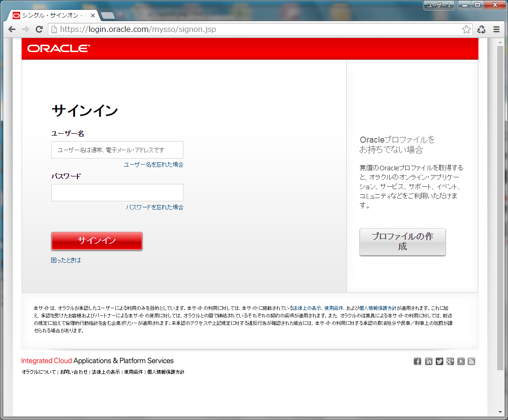Open footer link 法律上の表示
This screenshot has width=508, height=420.
106,372
